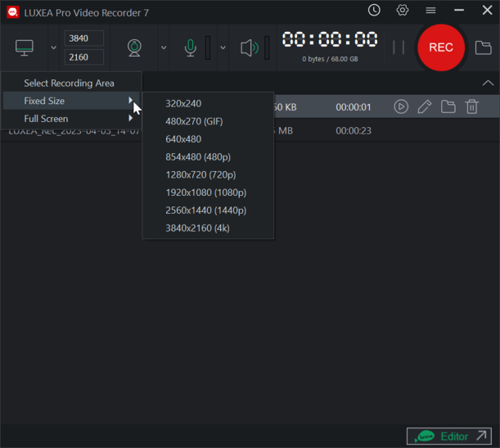Select the 320x240 size
500x448 pixels.
coord(208,103)
